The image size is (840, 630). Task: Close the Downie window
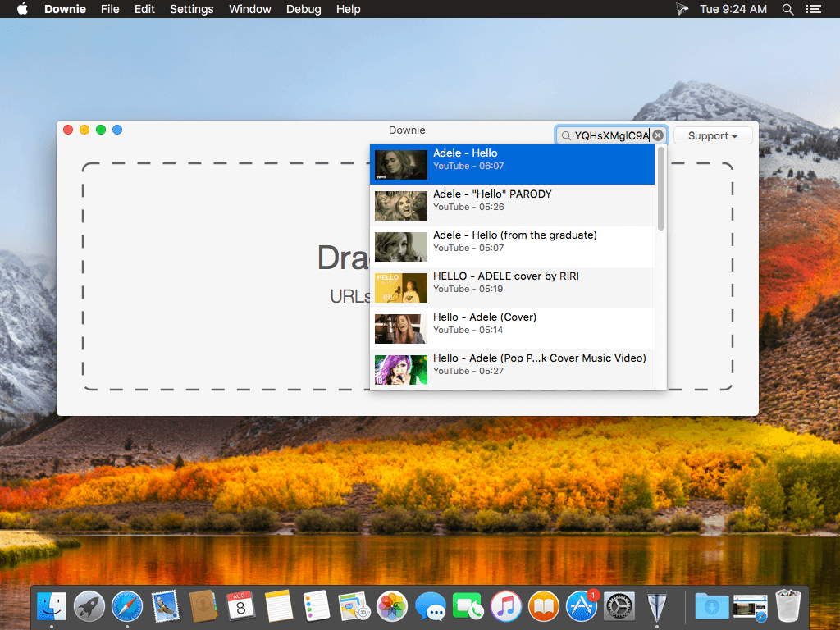68,130
